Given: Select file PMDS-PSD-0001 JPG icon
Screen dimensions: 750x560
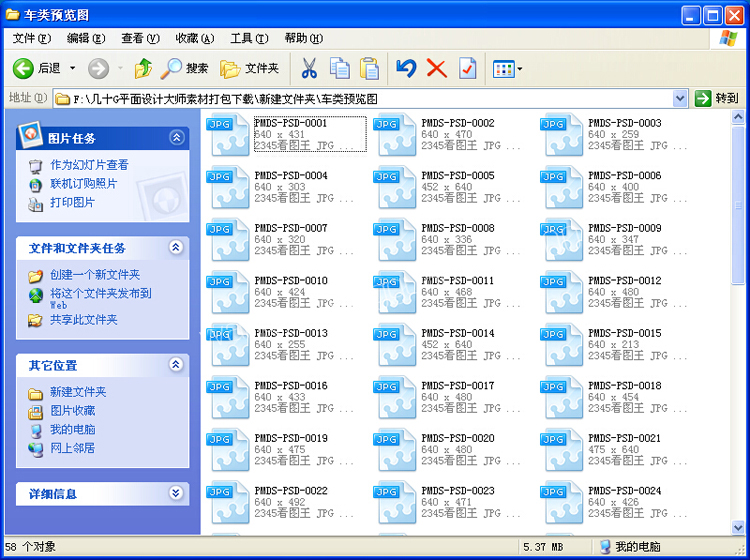Looking at the screenshot, I should (x=228, y=134).
